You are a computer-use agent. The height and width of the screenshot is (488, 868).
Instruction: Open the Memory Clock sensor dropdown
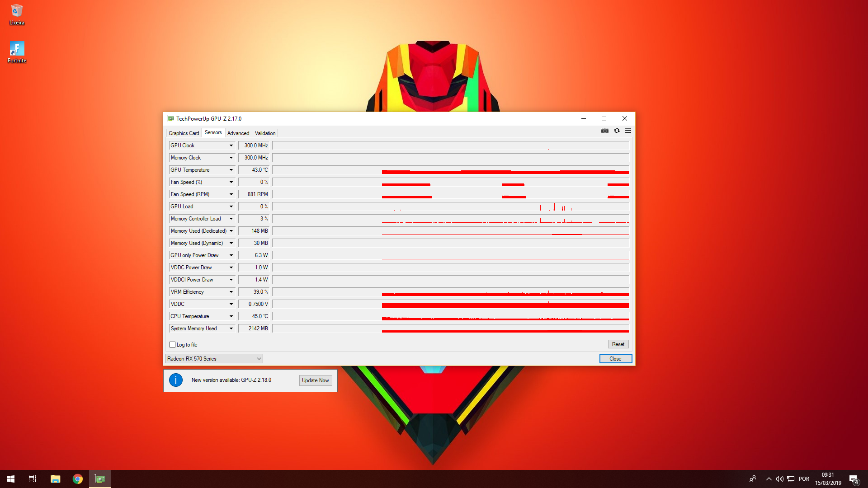point(231,158)
